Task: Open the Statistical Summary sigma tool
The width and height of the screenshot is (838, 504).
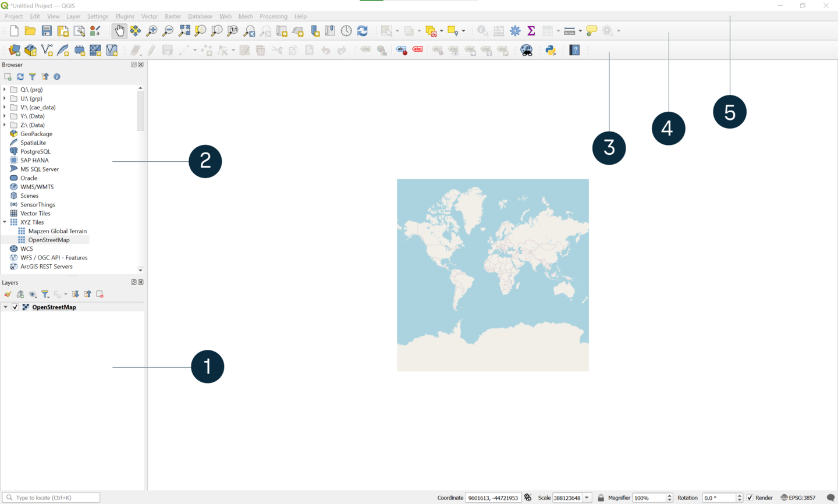Action: coord(531,31)
